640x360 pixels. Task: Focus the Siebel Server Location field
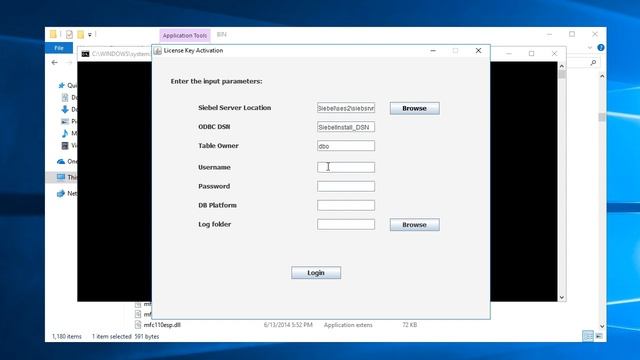pyautogui.click(x=346, y=108)
